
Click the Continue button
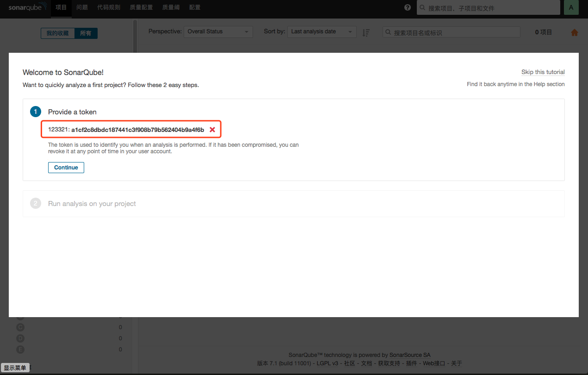click(x=66, y=168)
